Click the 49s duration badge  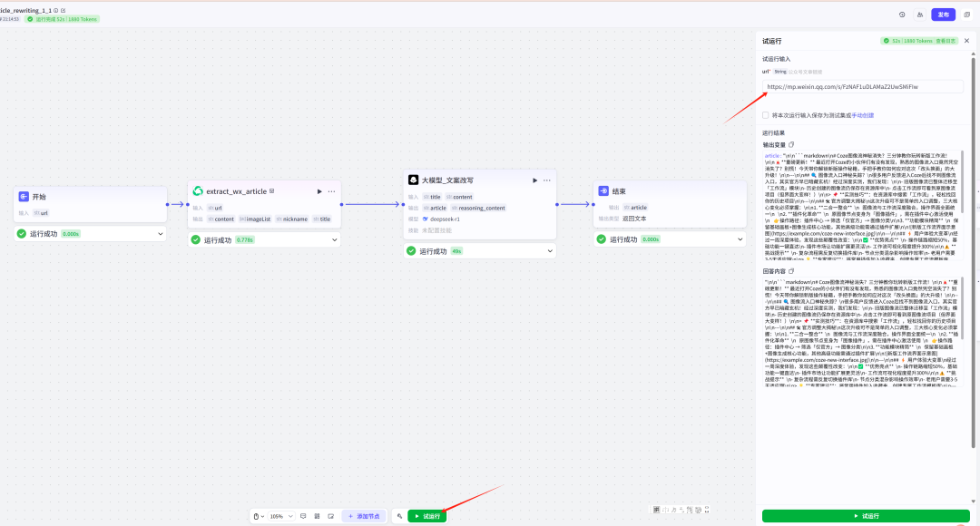pyautogui.click(x=456, y=251)
